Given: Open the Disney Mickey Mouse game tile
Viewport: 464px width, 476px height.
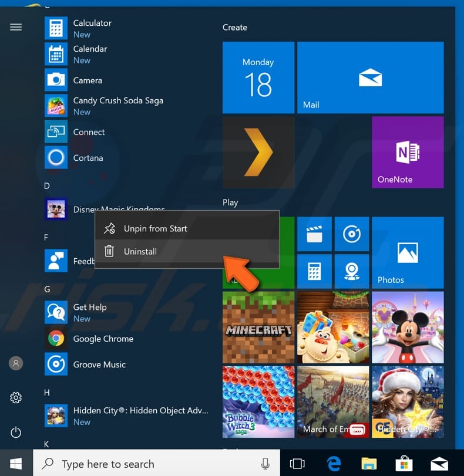Looking at the screenshot, I should (408, 328).
